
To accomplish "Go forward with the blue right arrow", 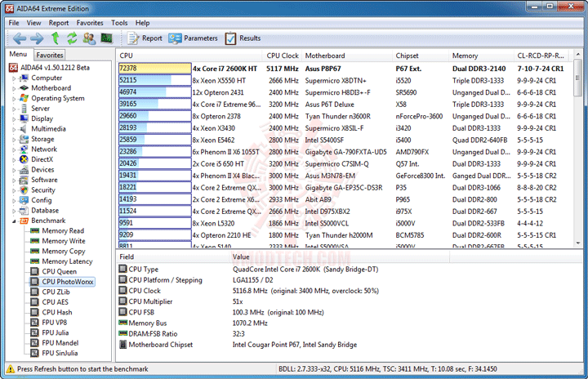I will [x=37, y=38].
